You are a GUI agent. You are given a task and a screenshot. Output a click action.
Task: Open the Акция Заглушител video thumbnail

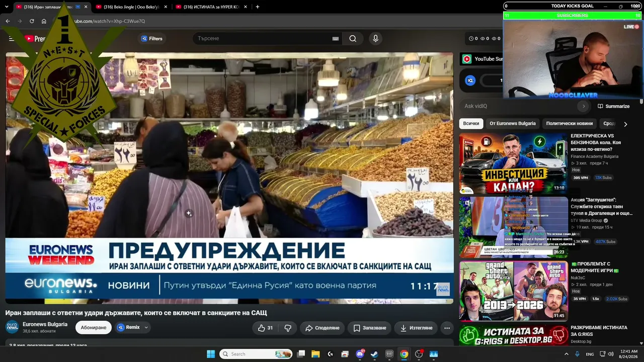pos(513,227)
